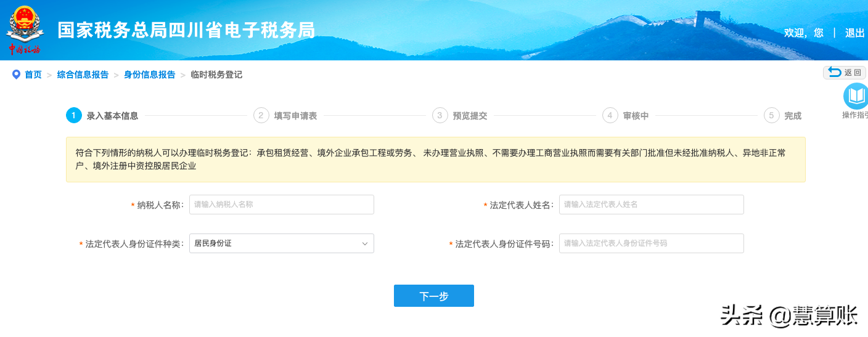Click 退出 to log out
Screen dimensions: 868x337
pos(855,33)
